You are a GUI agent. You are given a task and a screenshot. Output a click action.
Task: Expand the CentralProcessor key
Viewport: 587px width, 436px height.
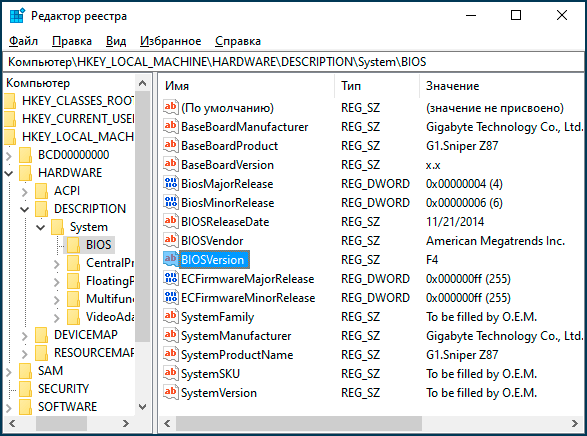[x=57, y=264]
